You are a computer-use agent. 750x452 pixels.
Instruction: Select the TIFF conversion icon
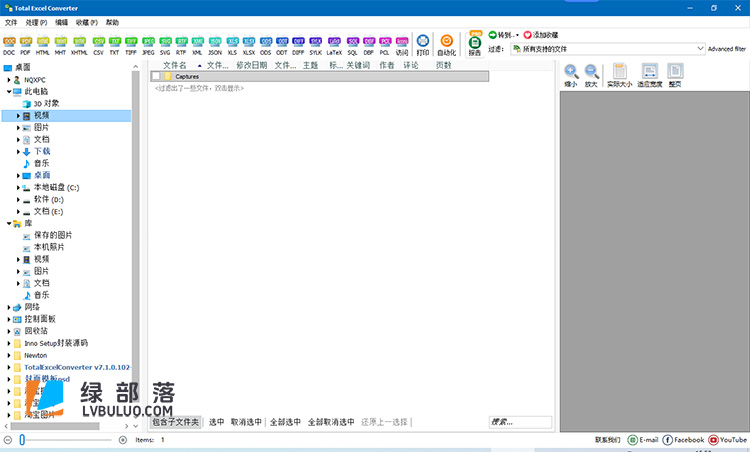131,45
